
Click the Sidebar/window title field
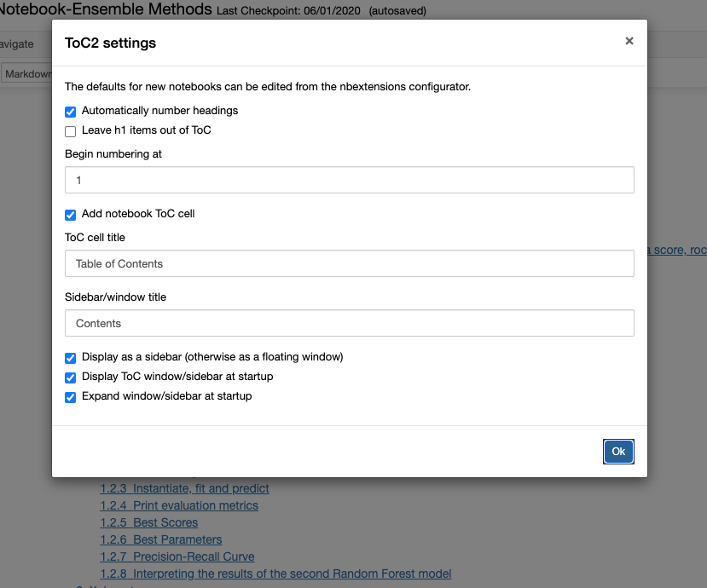tap(349, 323)
